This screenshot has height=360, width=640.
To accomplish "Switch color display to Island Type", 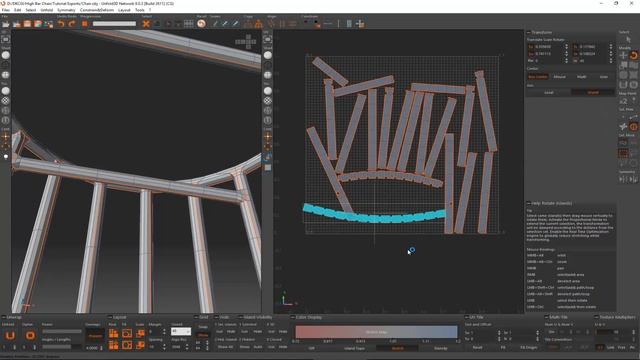I will click(x=354, y=348).
